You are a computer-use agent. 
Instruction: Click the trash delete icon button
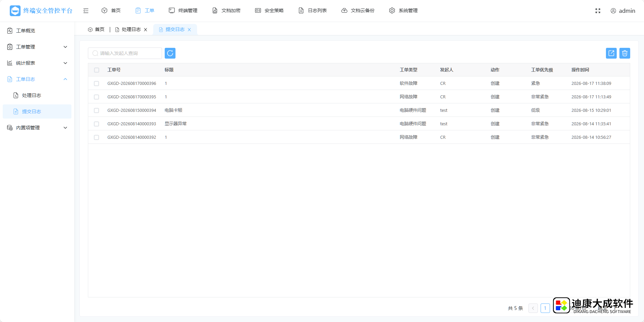[x=625, y=53]
